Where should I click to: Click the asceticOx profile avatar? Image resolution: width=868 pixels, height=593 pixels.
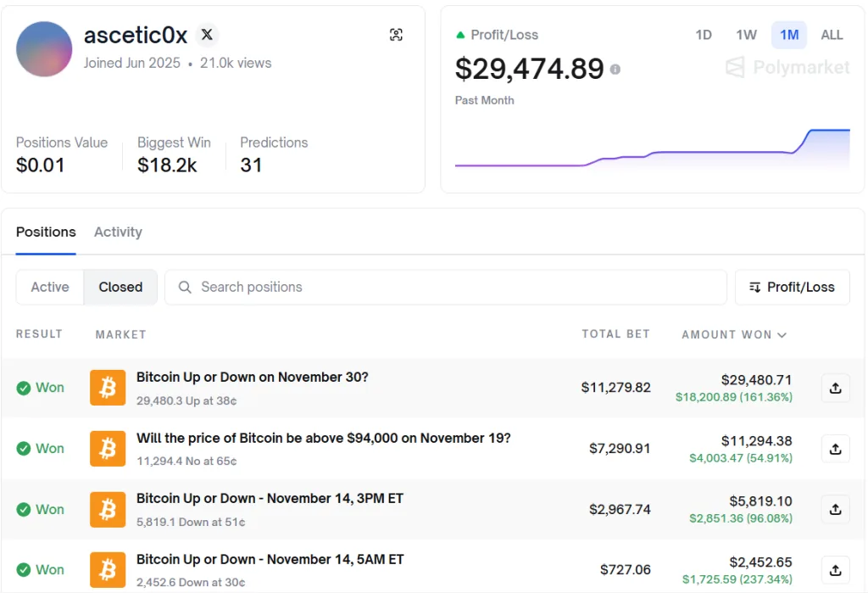(x=44, y=49)
